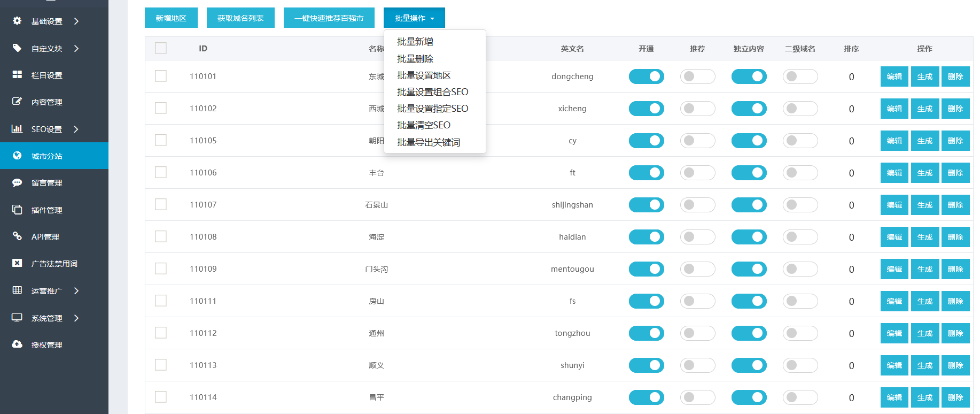Click the tag icon beside 自定义块
Image resolution: width=980 pixels, height=414 pixels.
[17, 48]
